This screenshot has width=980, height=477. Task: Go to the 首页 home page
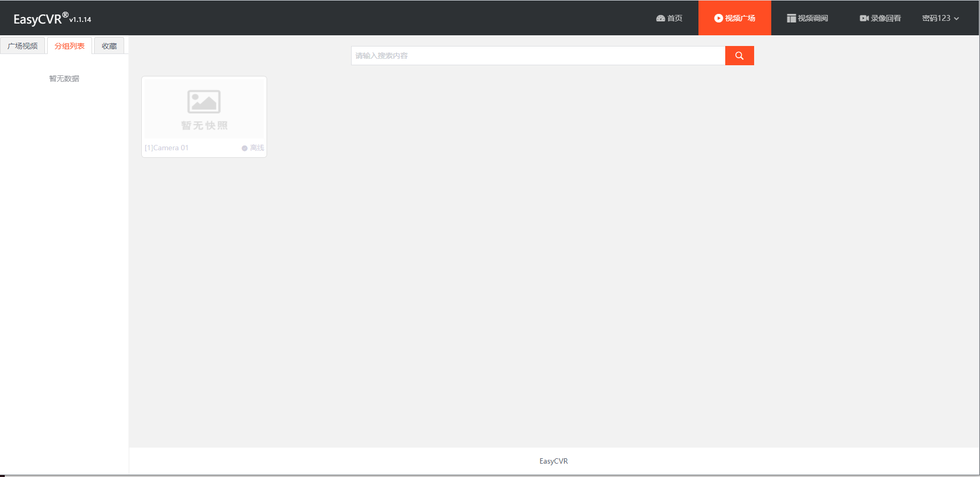(x=669, y=18)
